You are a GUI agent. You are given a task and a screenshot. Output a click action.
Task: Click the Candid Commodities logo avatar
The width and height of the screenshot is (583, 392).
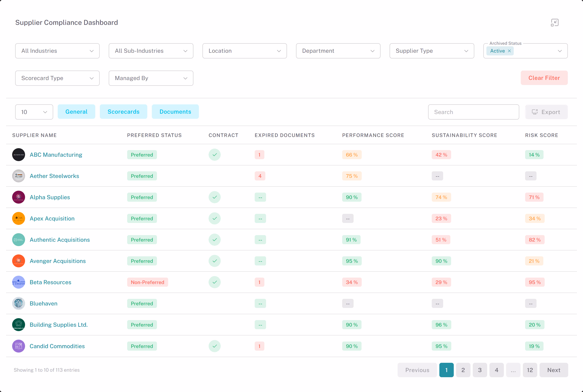(18, 346)
